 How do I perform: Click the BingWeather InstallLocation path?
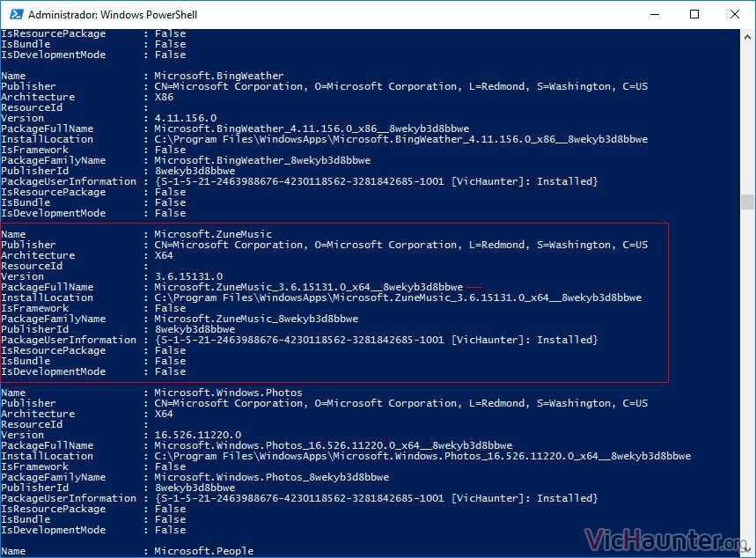click(401, 139)
